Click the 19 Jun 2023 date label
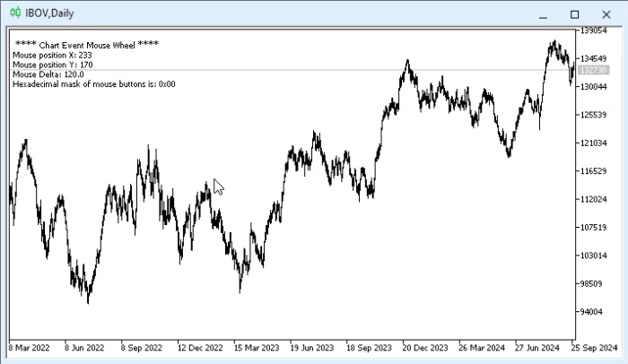 tap(311, 348)
